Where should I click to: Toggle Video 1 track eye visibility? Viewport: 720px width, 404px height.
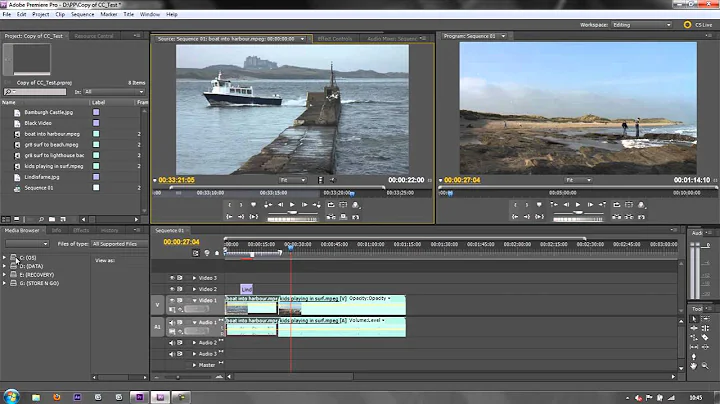pos(172,300)
